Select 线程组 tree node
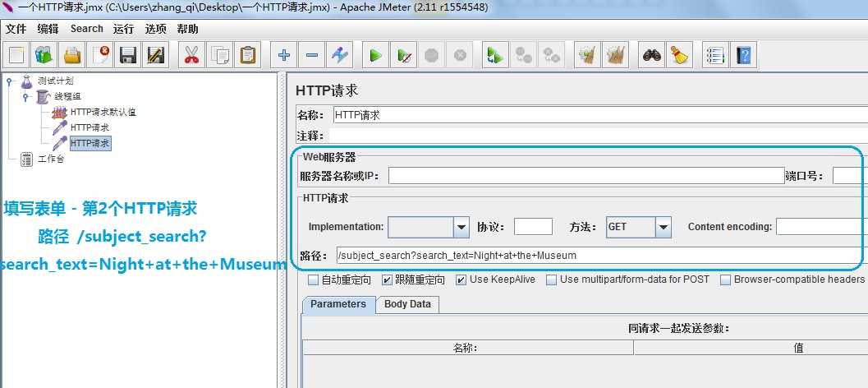The width and height of the screenshot is (868, 388). (x=68, y=96)
